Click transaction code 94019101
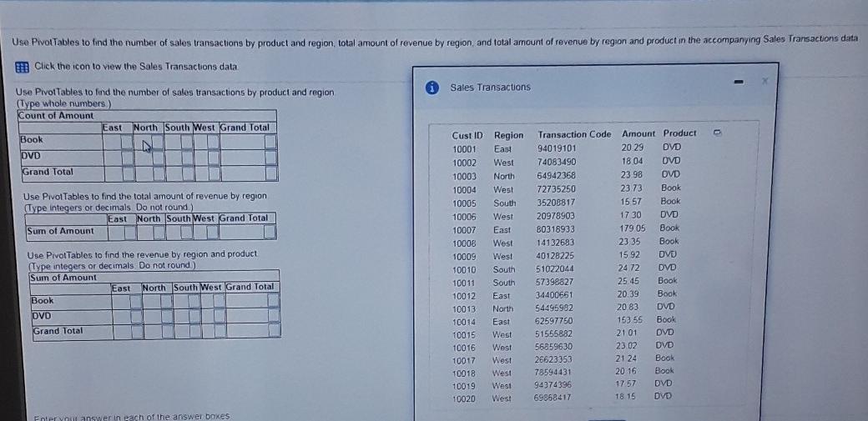The image size is (868, 421). click(x=557, y=148)
